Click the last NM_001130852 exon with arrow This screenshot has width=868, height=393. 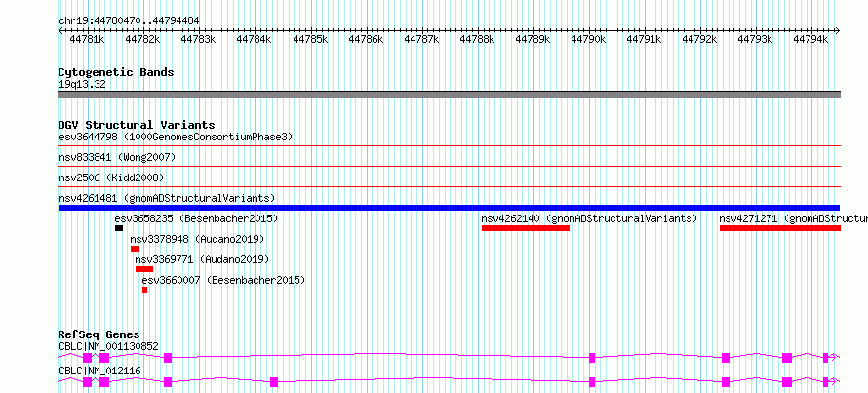click(x=825, y=358)
